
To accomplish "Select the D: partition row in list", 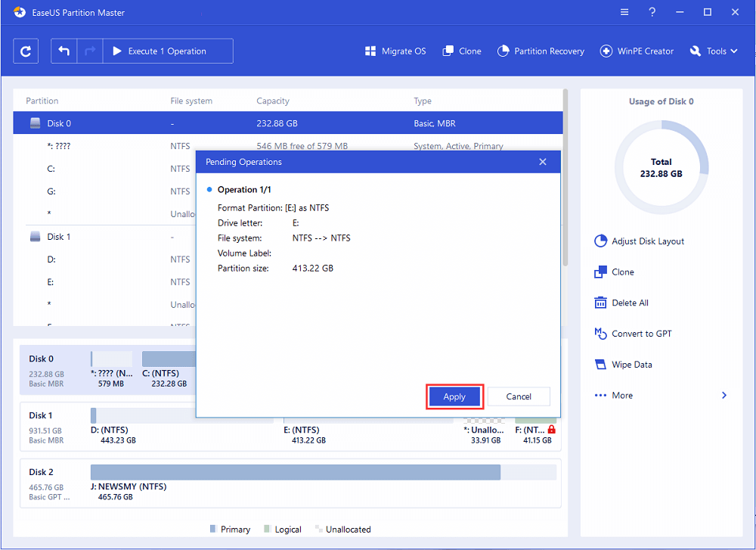I will tap(104, 259).
